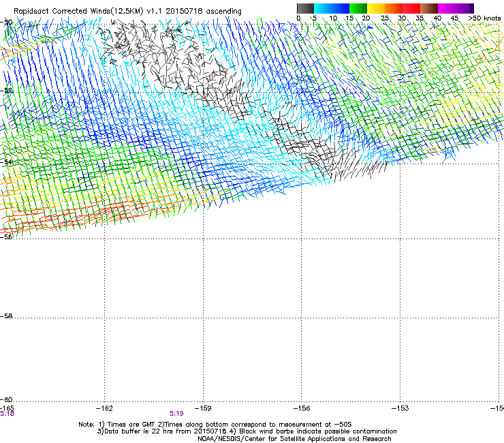Click the '-153' longitude axis label

click(x=400, y=408)
